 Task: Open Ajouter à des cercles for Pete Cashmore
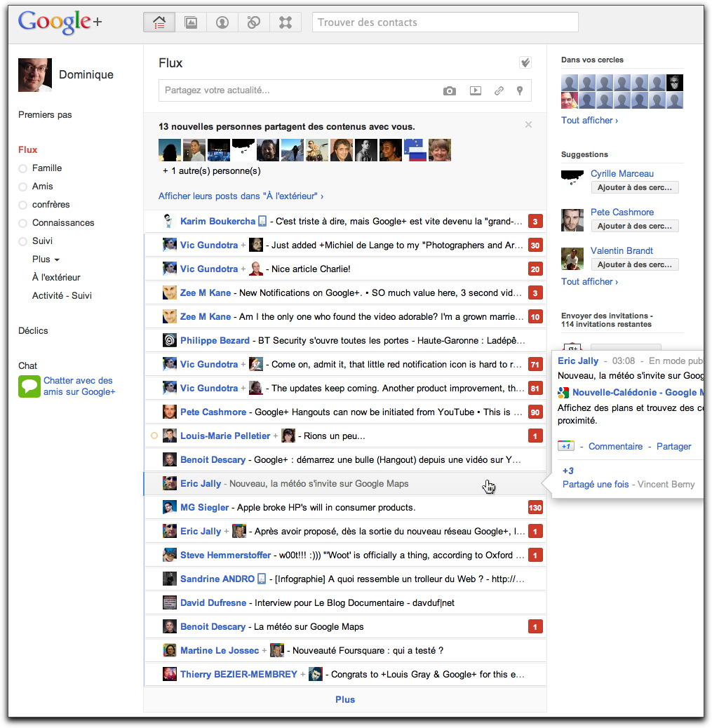coord(634,226)
